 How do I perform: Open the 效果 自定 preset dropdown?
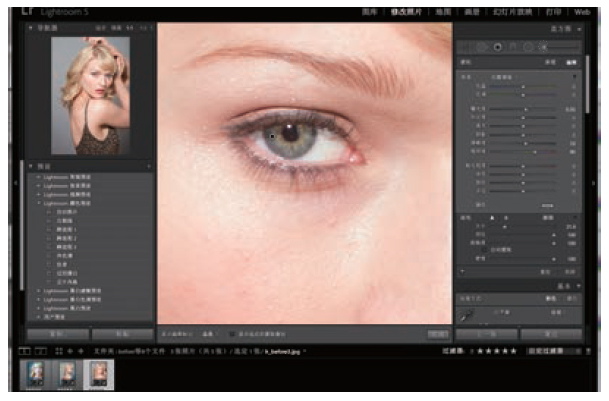point(505,77)
